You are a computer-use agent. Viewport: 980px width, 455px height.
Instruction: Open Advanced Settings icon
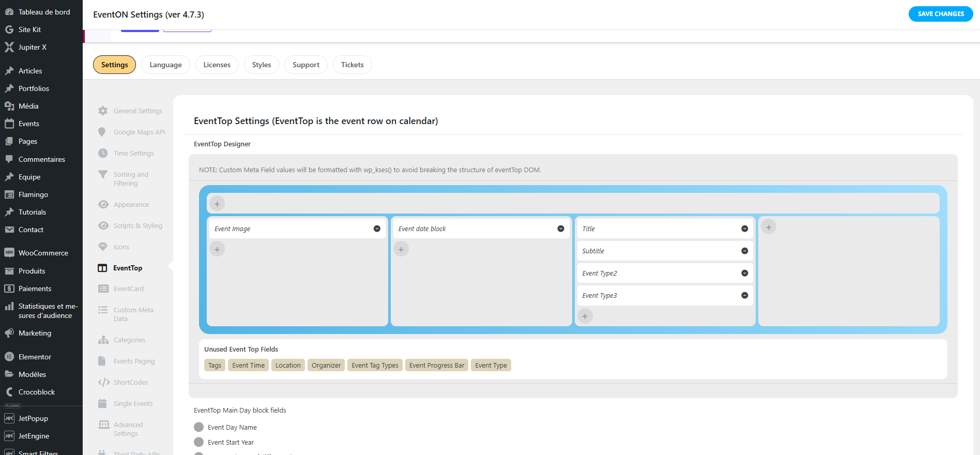(x=103, y=424)
